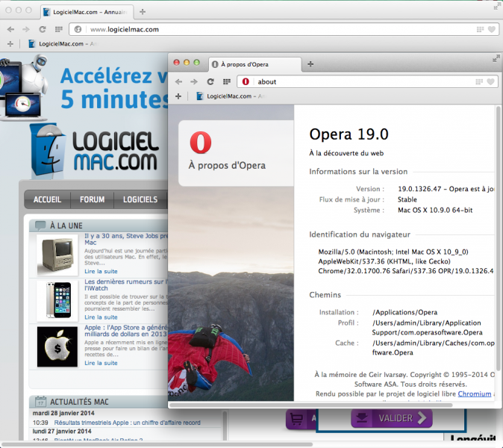Click the /Applications/Opera installation path
Viewport: 503px width, 448px height.
click(x=404, y=312)
